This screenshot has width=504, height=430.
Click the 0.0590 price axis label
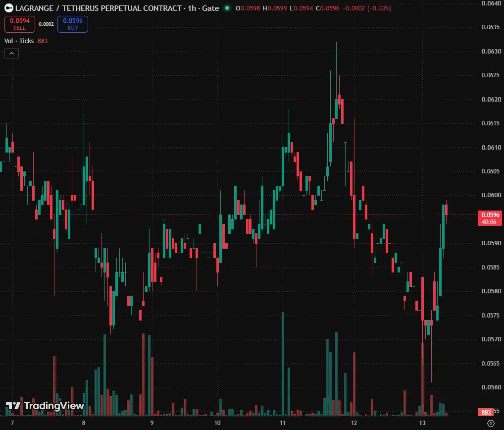[x=491, y=243]
